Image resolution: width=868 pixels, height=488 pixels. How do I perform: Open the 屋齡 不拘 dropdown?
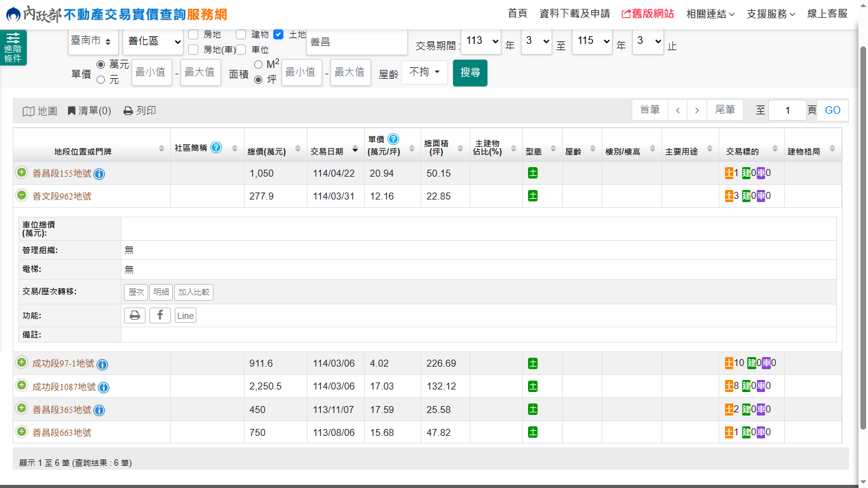424,72
